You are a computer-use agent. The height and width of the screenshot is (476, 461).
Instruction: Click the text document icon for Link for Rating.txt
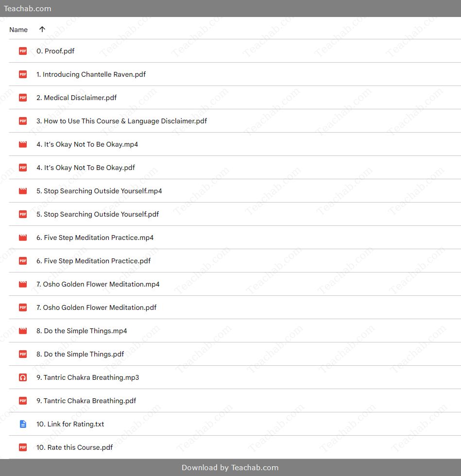(x=23, y=424)
